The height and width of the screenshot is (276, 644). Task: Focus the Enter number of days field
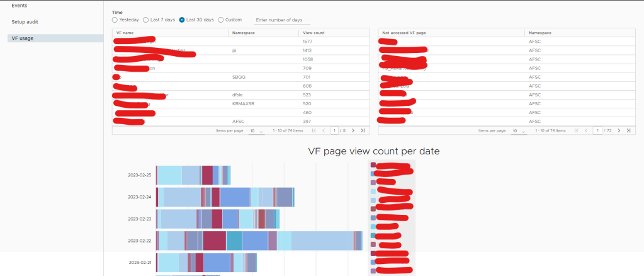pyautogui.click(x=282, y=20)
